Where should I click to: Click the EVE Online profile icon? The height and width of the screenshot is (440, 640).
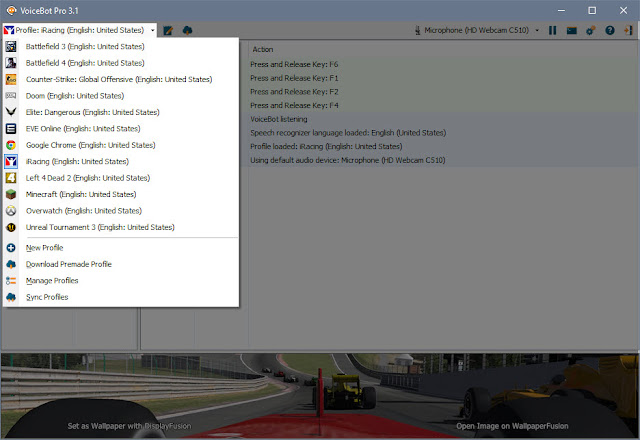[11, 129]
